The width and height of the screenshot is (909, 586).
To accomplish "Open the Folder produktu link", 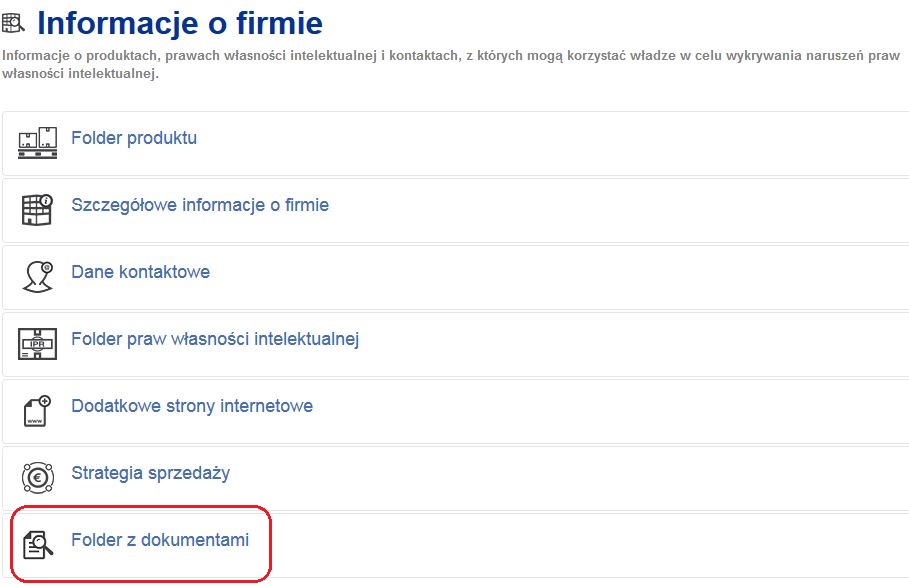I will tap(134, 138).
